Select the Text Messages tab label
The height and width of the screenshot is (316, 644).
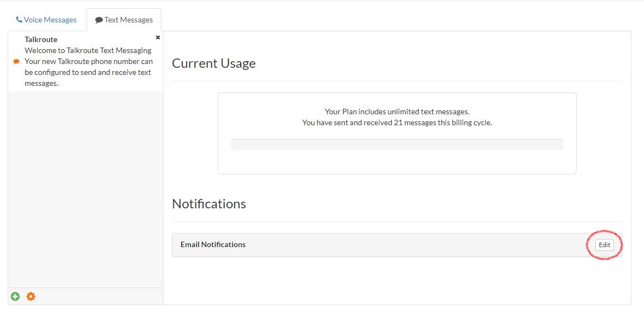pos(129,20)
